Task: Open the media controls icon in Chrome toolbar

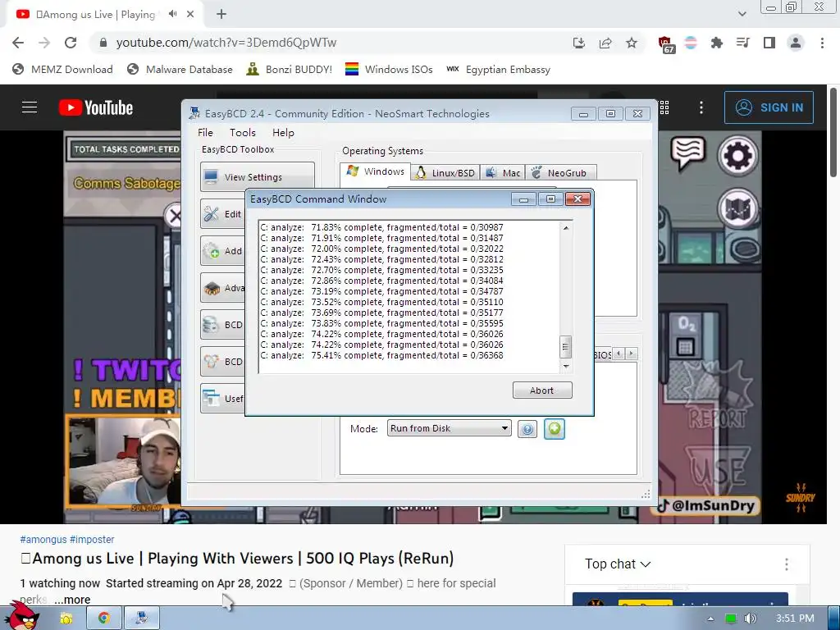Action: pyautogui.click(x=743, y=43)
